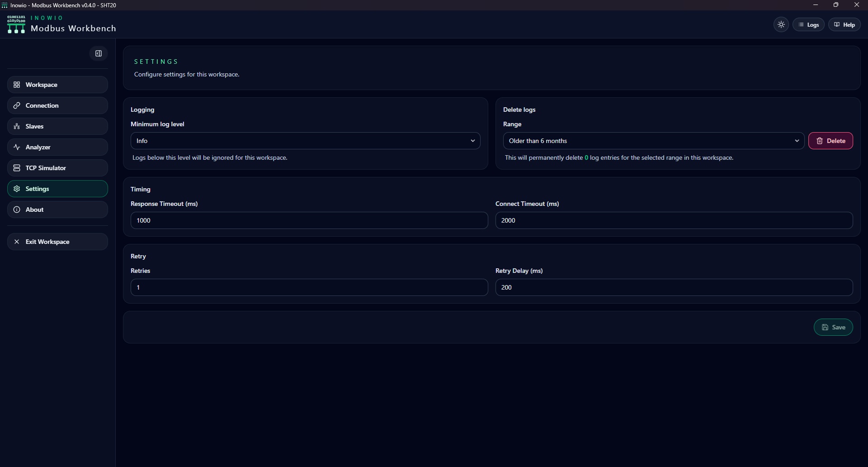Close the Modbus Workbench window
The image size is (868, 467).
click(857, 5)
